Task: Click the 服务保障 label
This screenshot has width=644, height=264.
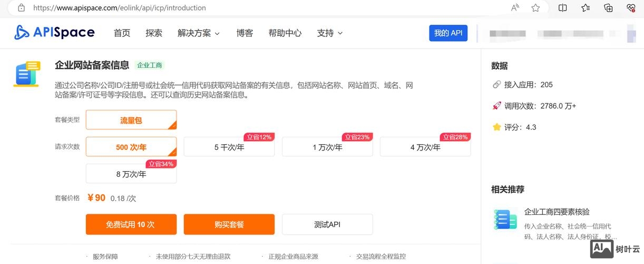Action: pos(105,257)
